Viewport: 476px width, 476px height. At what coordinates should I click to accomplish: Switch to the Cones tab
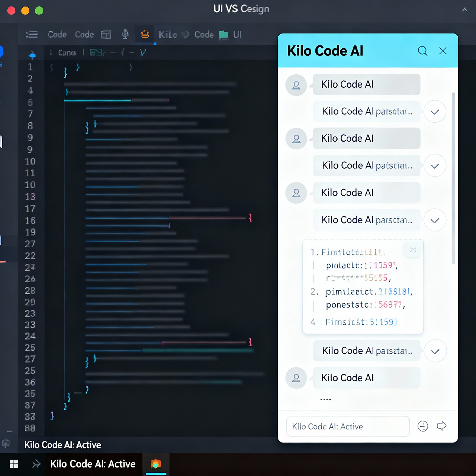[x=67, y=52]
